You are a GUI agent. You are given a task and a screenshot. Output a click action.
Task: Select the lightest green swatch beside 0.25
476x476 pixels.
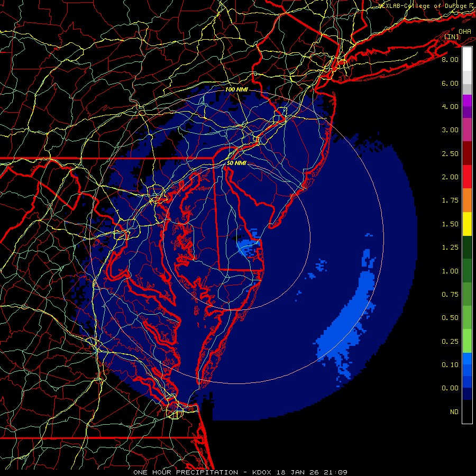point(467,341)
